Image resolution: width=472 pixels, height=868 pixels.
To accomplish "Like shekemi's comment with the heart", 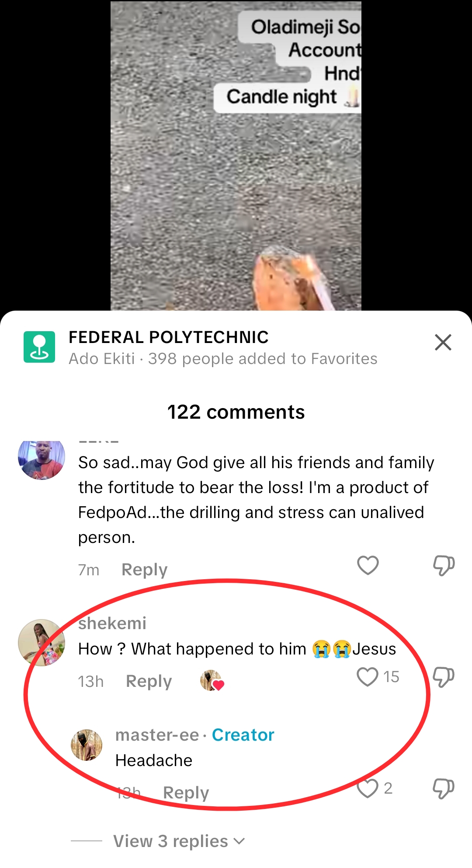I will (368, 677).
